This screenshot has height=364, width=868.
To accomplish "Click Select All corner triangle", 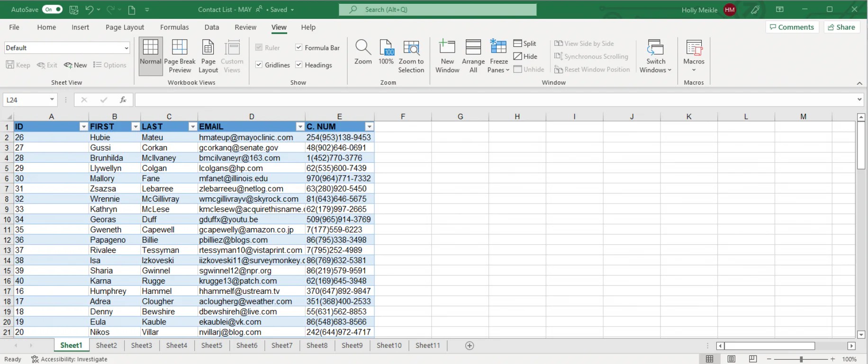I will [x=8, y=116].
